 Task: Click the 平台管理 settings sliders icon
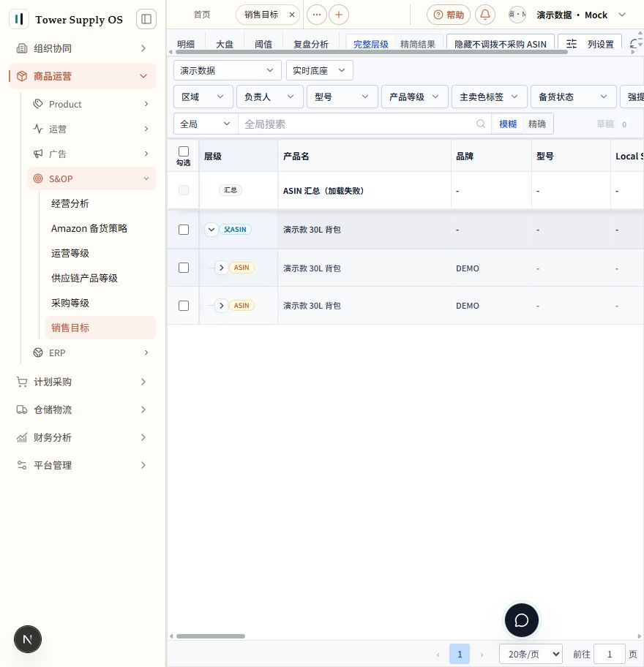click(22, 465)
